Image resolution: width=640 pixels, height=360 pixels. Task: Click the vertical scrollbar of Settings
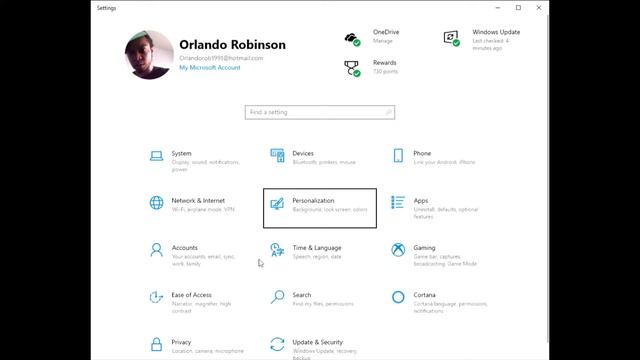click(x=547, y=180)
